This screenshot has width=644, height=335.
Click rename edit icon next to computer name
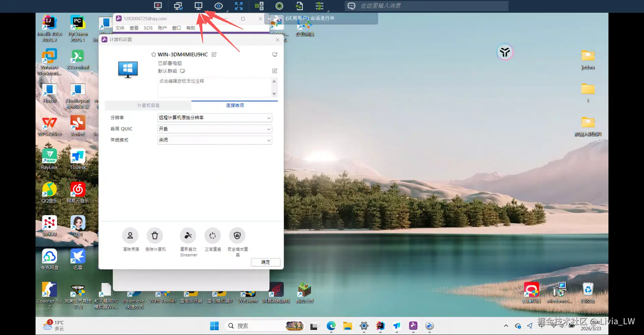tap(214, 54)
